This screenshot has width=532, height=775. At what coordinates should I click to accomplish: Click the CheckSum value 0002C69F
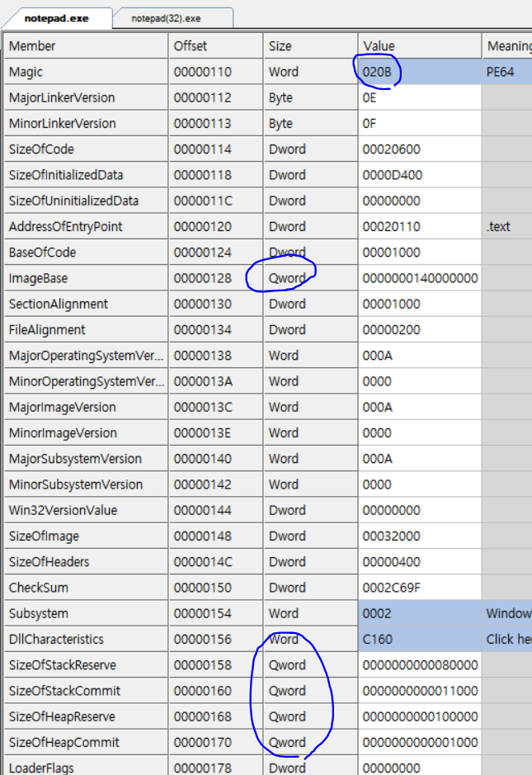pyautogui.click(x=420, y=587)
